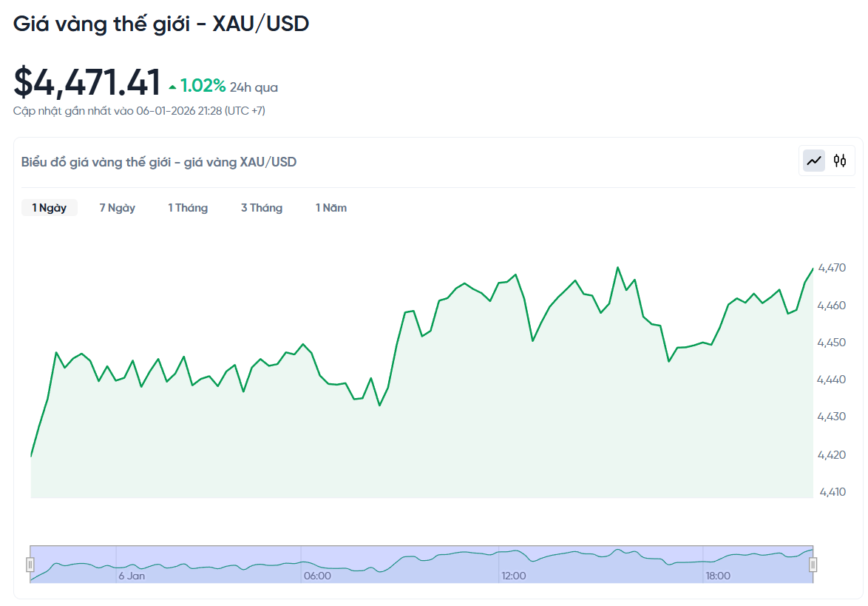Click the "4,470" label on the price axis
The height and width of the screenshot is (606, 868).
[x=831, y=269]
